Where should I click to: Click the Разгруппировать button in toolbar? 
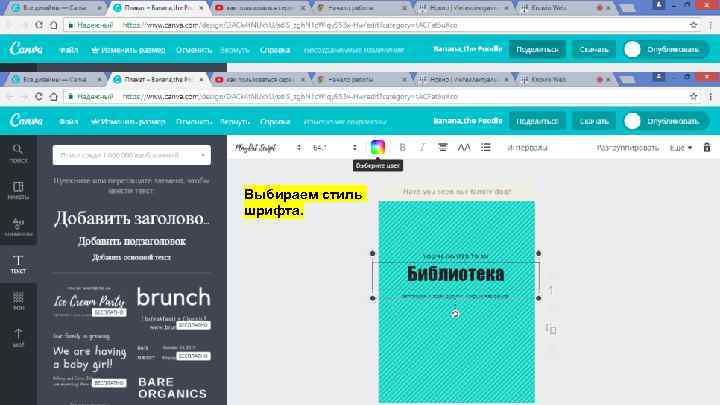tap(628, 147)
